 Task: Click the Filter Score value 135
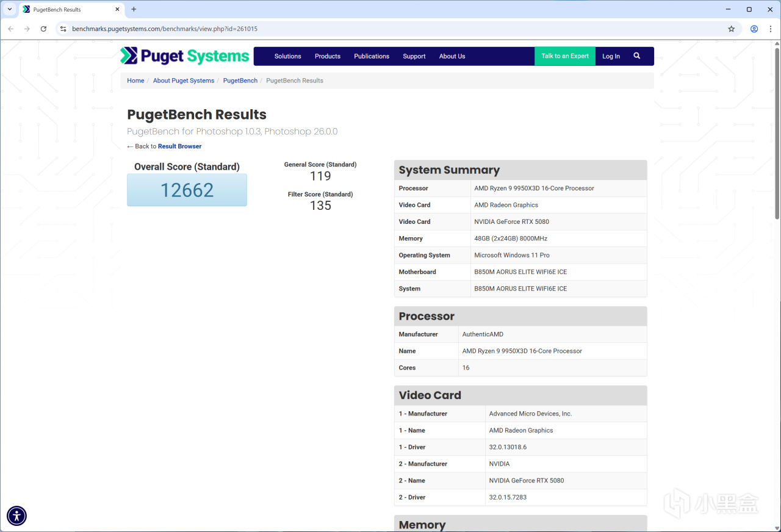(320, 206)
